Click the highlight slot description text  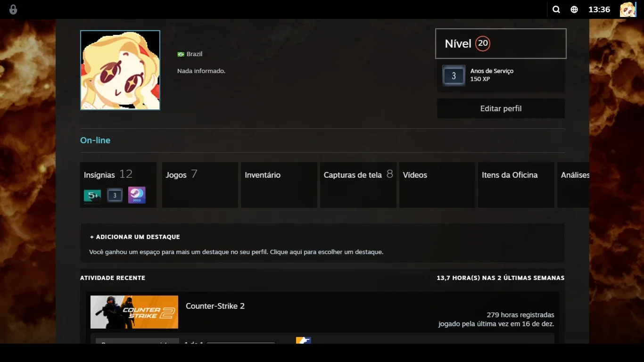click(x=236, y=252)
